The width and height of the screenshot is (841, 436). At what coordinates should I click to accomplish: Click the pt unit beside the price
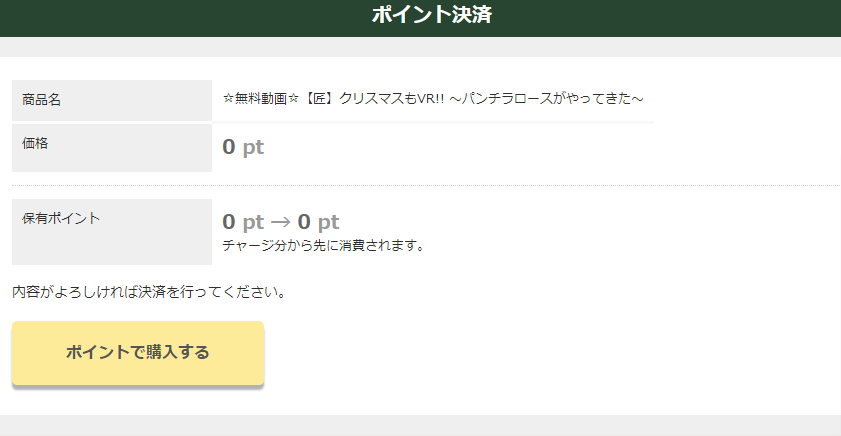(253, 148)
